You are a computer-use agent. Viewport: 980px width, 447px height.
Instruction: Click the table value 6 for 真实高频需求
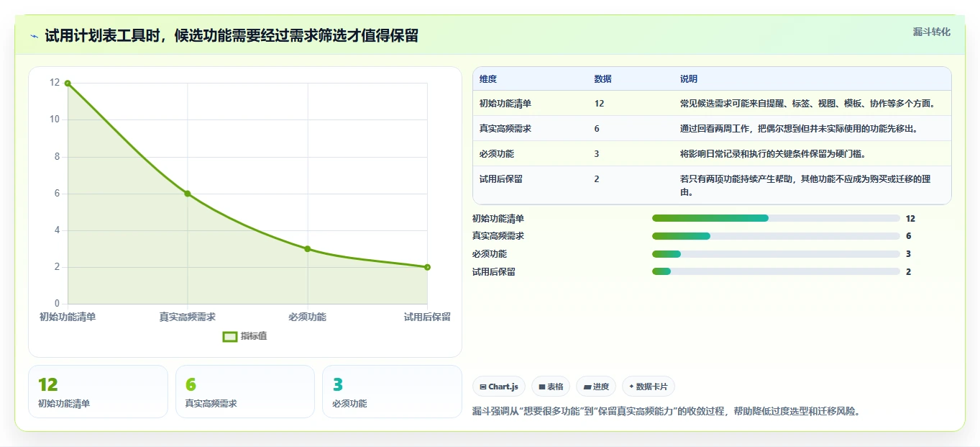point(597,129)
